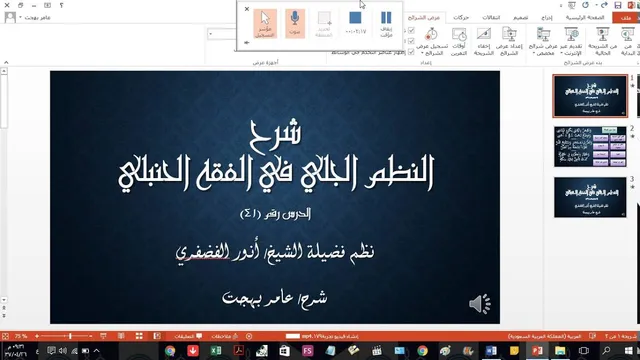The height and width of the screenshot is (360, 640).
Task: Open Excel from the taskbar
Action: [216, 351]
